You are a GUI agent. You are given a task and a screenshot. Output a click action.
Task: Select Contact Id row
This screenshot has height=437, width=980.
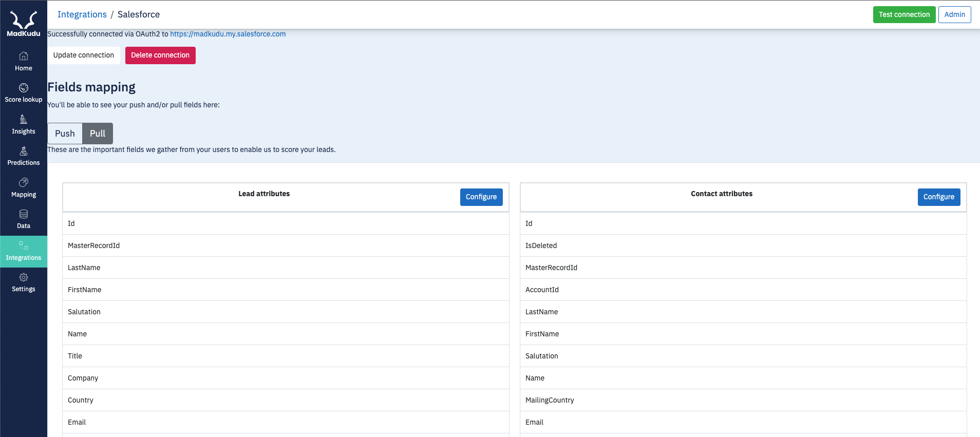pos(743,223)
